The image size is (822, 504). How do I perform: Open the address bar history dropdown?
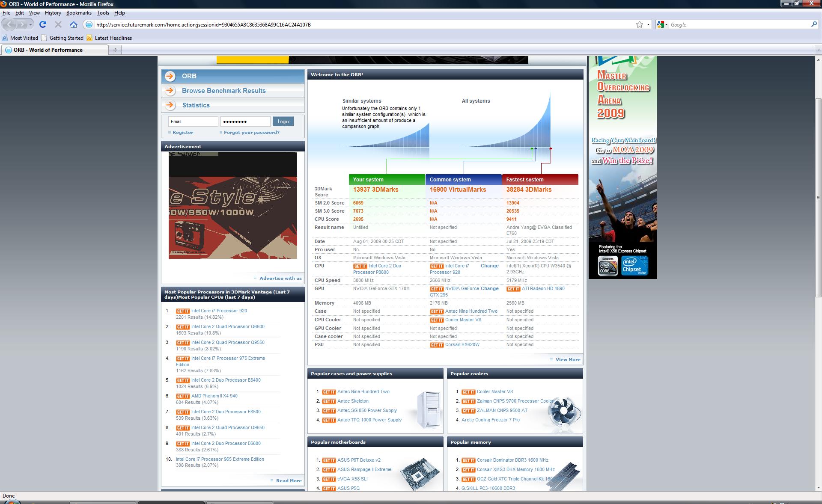tap(648, 24)
